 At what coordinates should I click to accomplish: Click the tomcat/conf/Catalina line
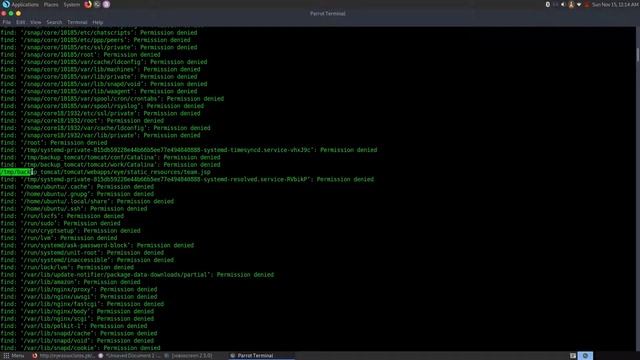pyautogui.click(x=110, y=158)
